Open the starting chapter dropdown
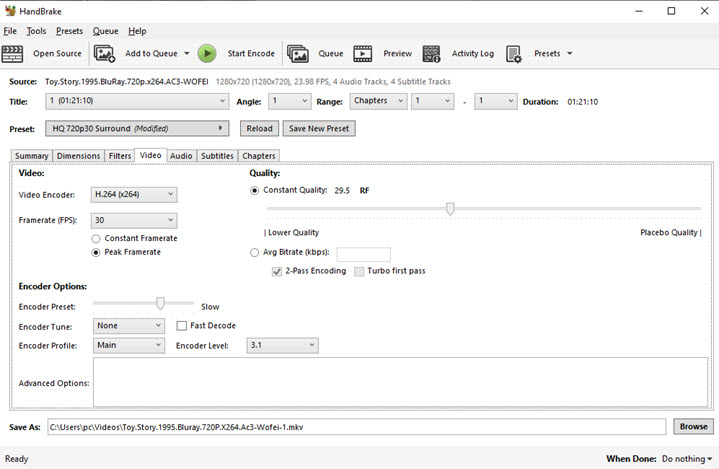The height and width of the screenshot is (469, 719). (432, 101)
